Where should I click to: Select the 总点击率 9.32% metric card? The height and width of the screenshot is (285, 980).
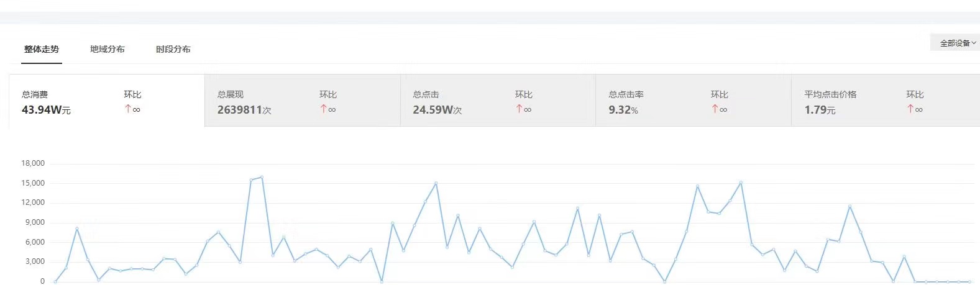coord(693,101)
